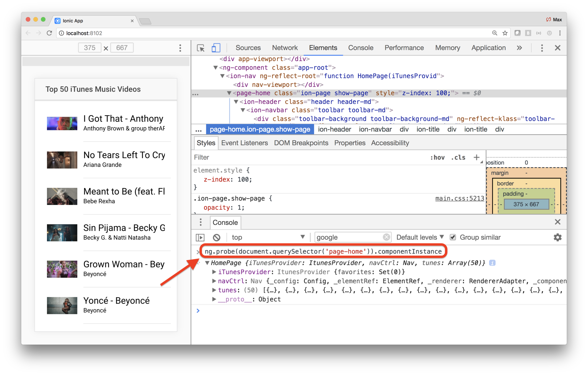Toggle the :hov element state button
The height and width of the screenshot is (375, 588).
tap(437, 157)
